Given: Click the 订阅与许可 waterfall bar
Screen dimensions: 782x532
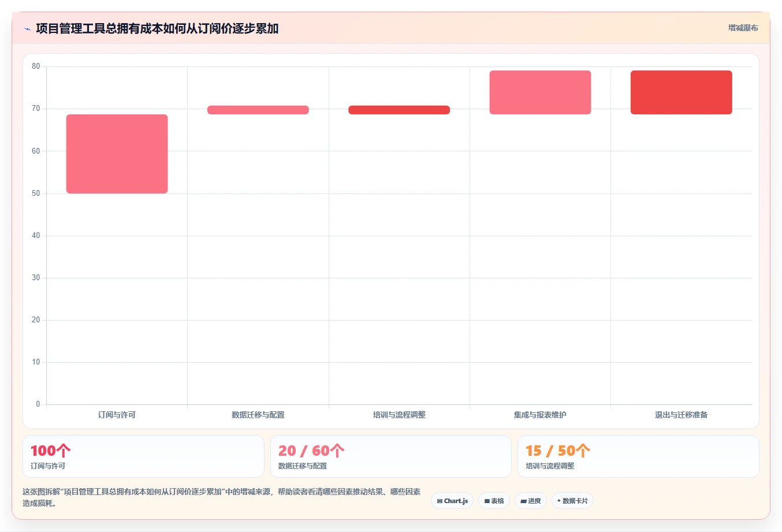Looking at the screenshot, I should pos(117,154).
